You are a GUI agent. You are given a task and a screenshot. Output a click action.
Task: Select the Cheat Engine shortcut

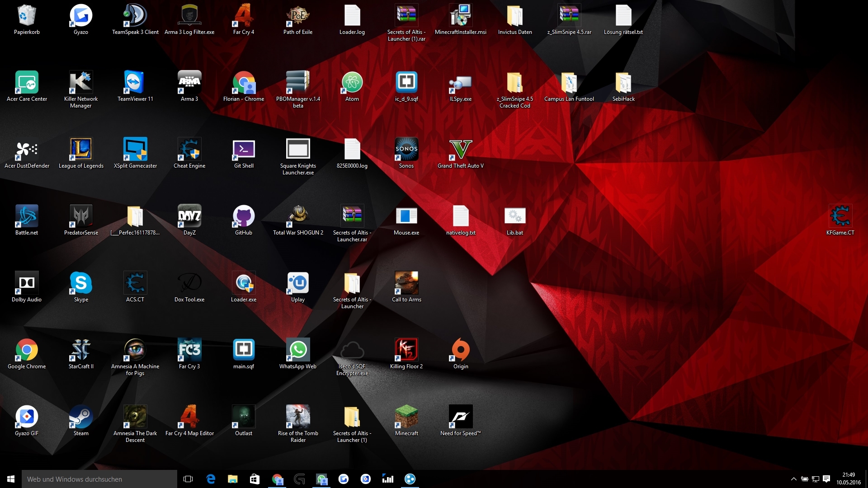point(189,150)
